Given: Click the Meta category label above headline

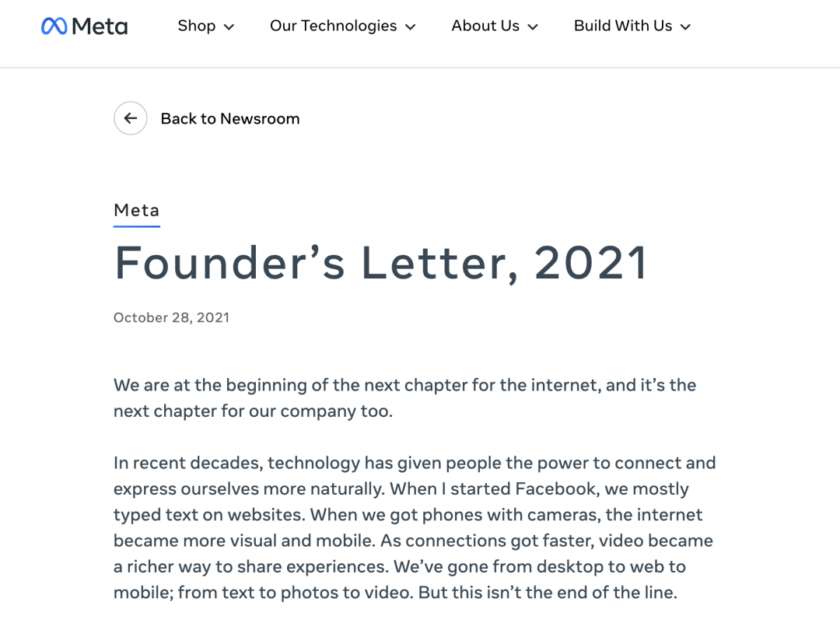Looking at the screenshot, I should click(136, 210).
